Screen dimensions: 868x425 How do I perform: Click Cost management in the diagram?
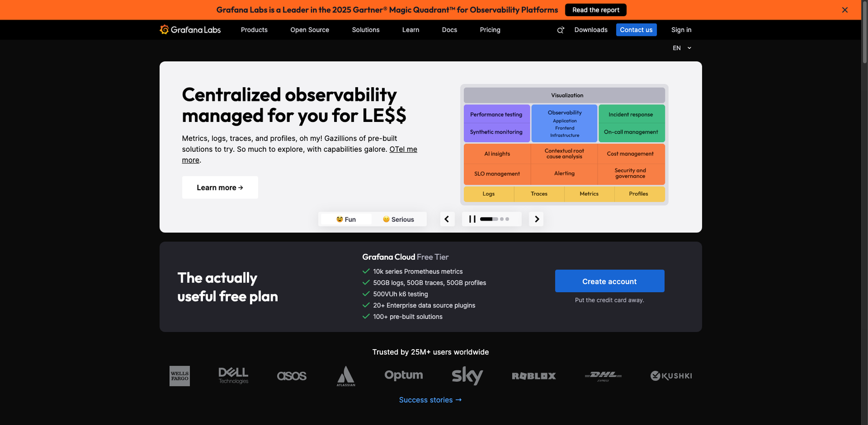pos(631,154)
